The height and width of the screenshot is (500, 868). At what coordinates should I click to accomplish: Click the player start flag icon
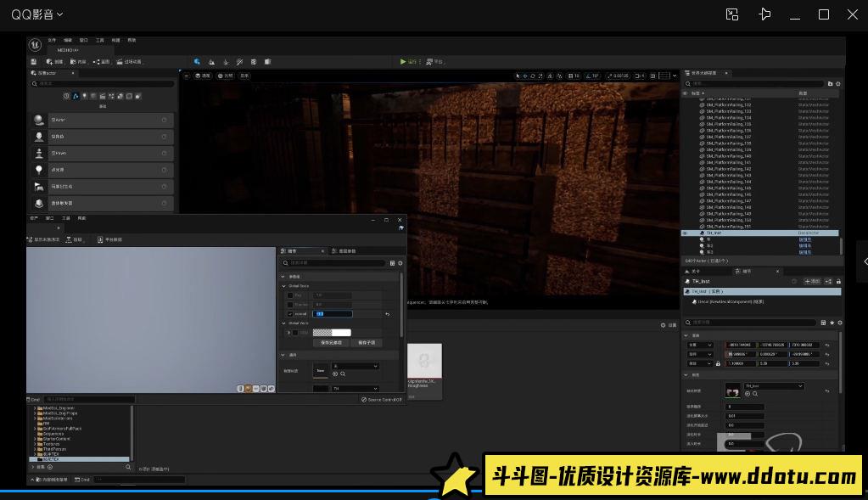[x=39, y=186]
